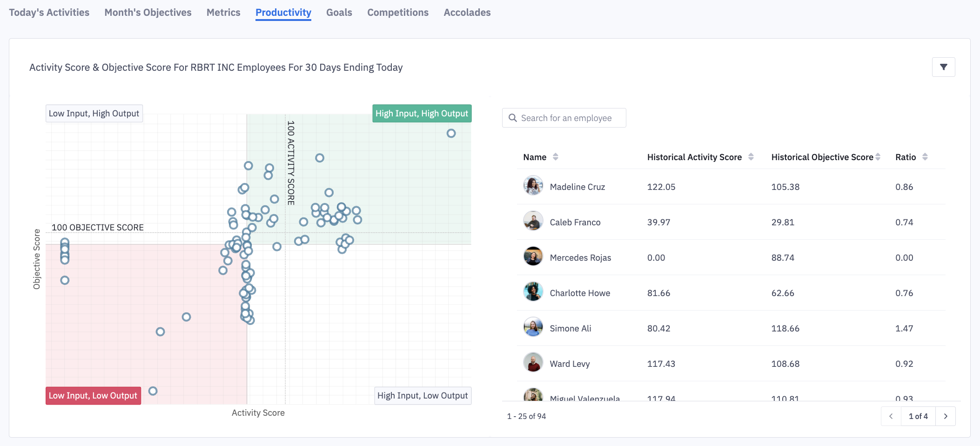Switch to the Metrics tab

pos(223,13)
